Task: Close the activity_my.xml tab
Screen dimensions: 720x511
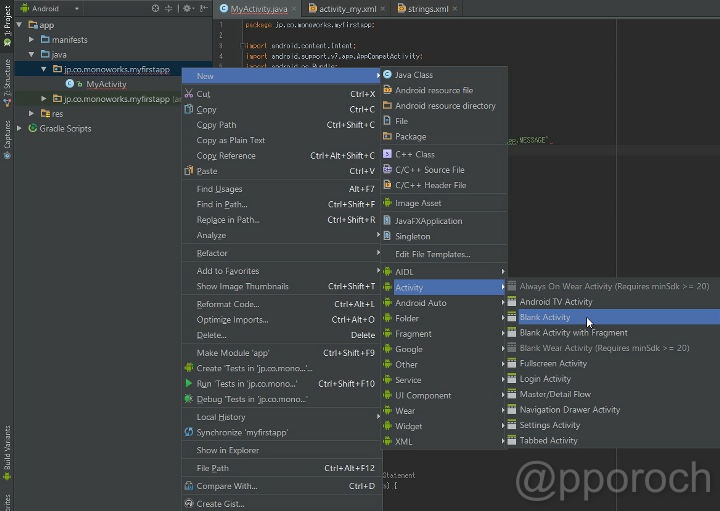Action: pyautogui.click(x=383, y=9)
